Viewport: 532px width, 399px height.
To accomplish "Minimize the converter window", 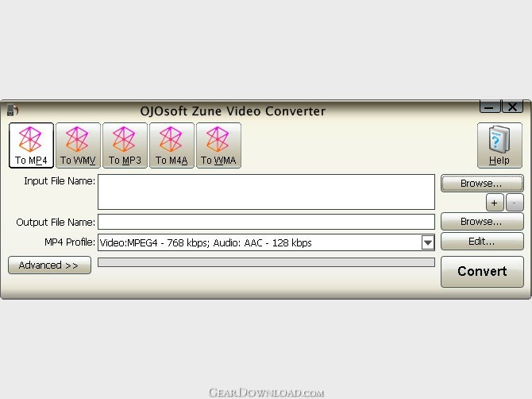I will coord(490,107).
